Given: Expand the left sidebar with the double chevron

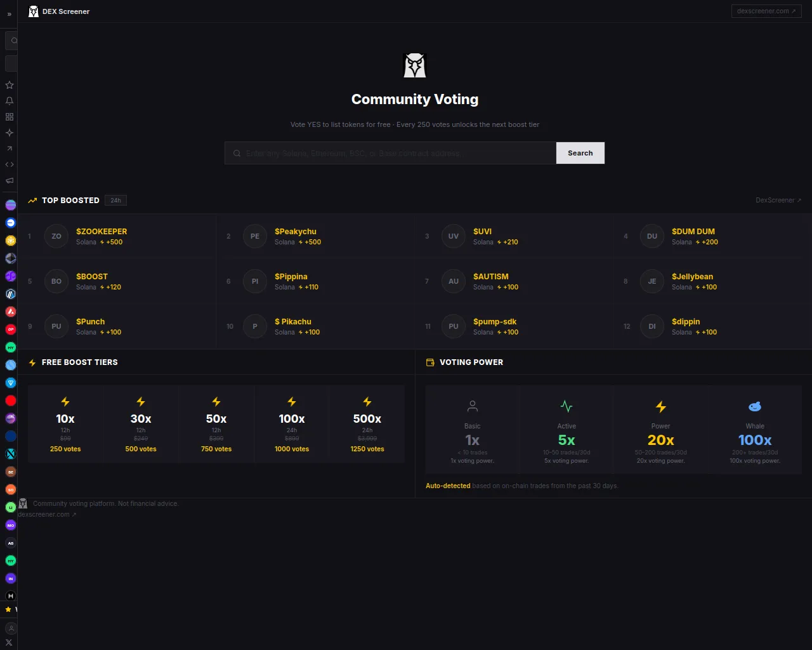Looking at the screenshot, I should coord(10,14).
